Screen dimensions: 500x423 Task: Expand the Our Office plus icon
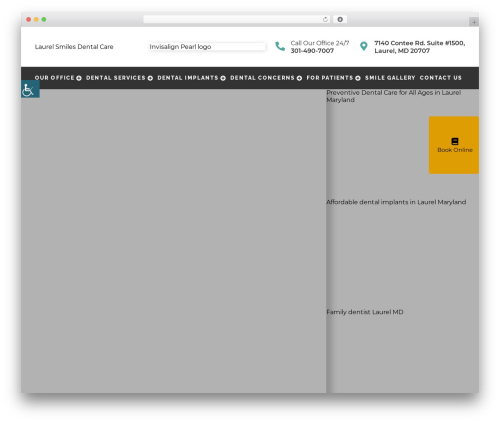(x=79, y=78)
